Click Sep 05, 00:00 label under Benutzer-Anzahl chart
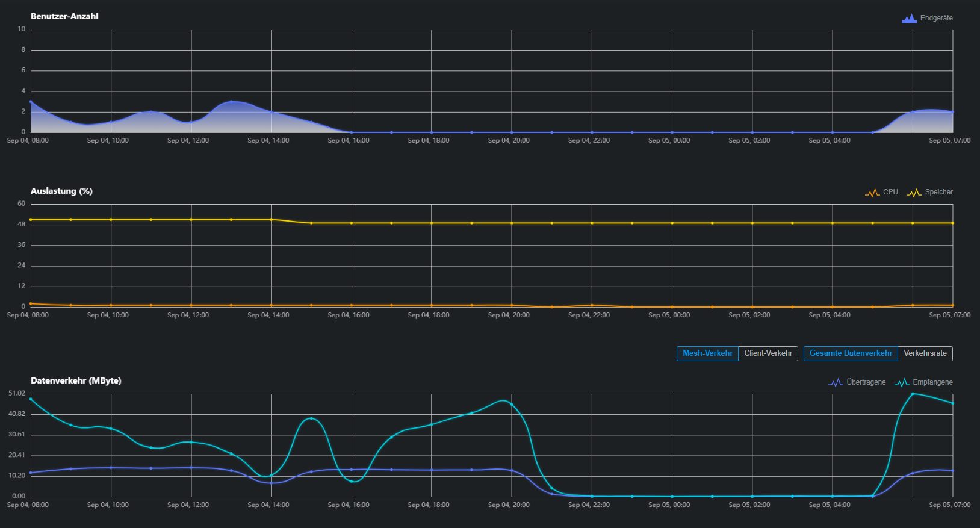Viewport: 980px width, 528px height. click(x=669, y=140)
